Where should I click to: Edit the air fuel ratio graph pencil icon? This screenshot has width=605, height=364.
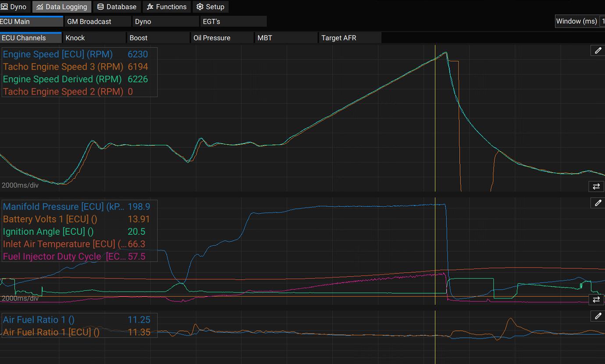598,316
